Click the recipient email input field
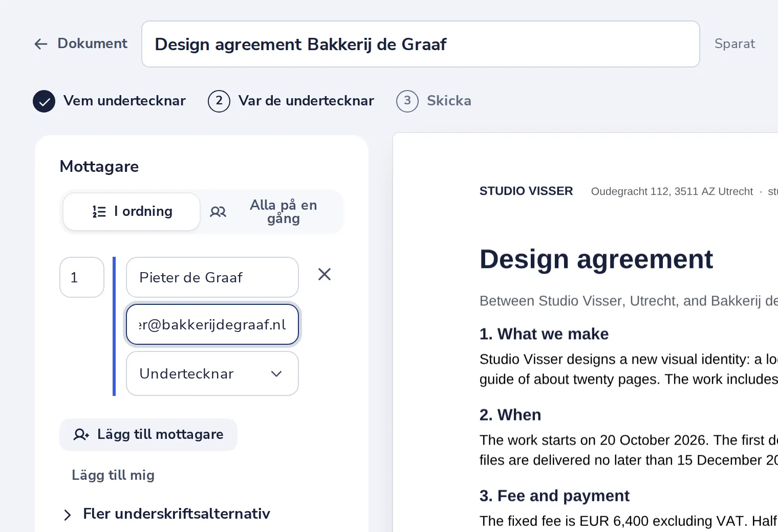 [x=212, y=324]
